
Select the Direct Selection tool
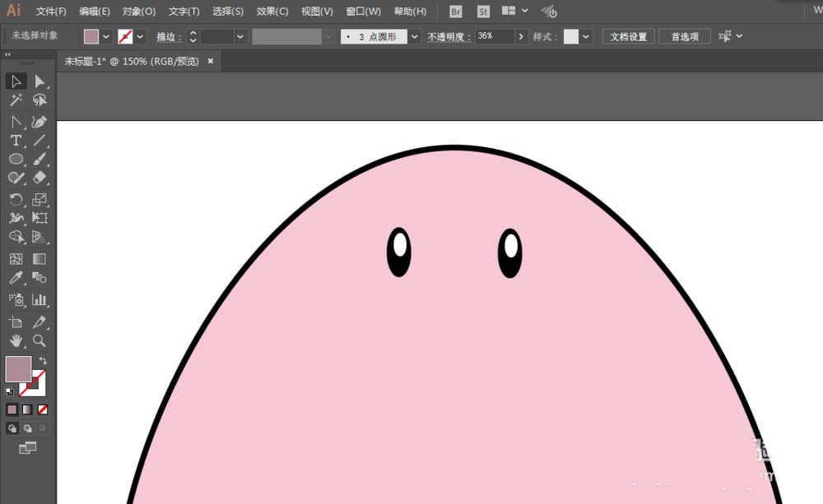pos(40,81)
